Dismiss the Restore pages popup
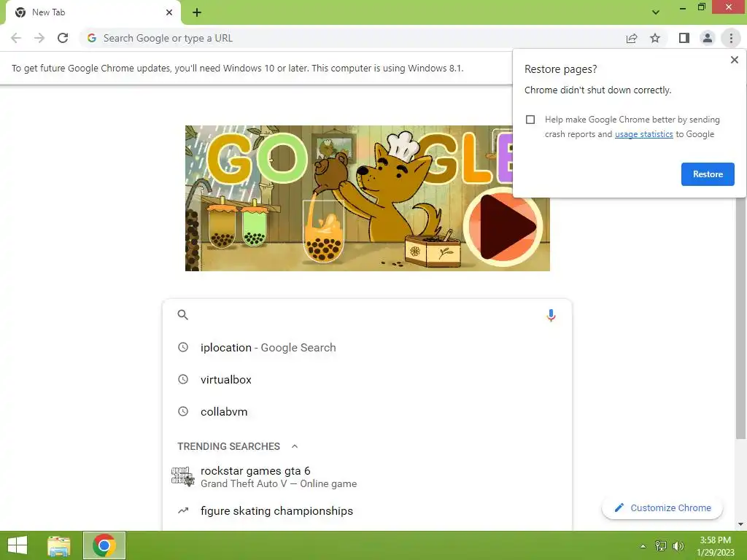Screen dimensions: 747x560 tap(734, 60)
